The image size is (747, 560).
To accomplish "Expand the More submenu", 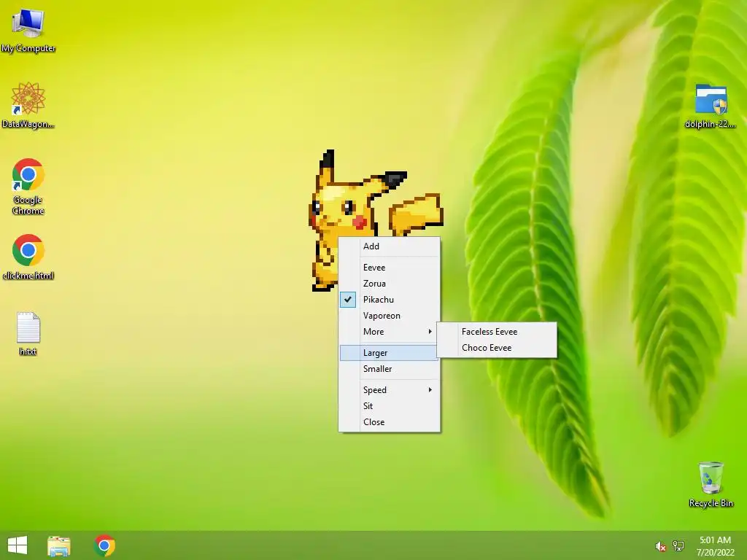I will (x=390, y=332).
